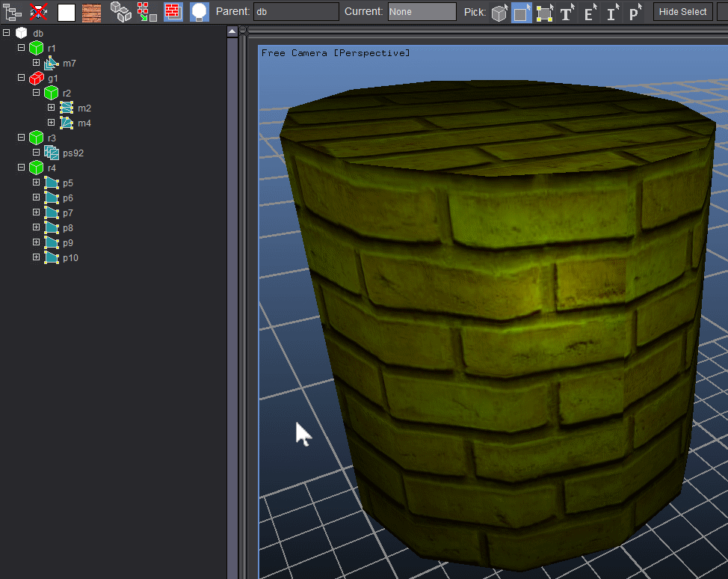Open the brick texture swatch in toolbar
The height and width of the screenshot is (579, 728).
tap(91, 13)
